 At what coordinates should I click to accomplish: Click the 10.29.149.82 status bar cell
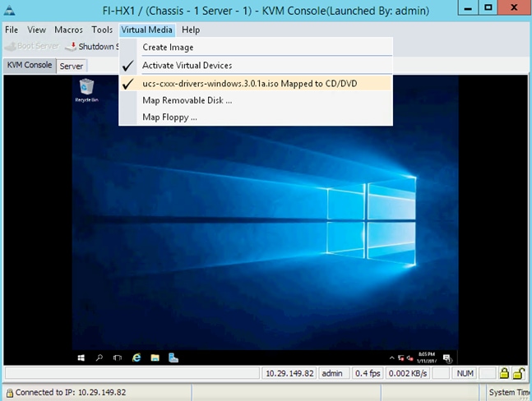click(289, 374)
